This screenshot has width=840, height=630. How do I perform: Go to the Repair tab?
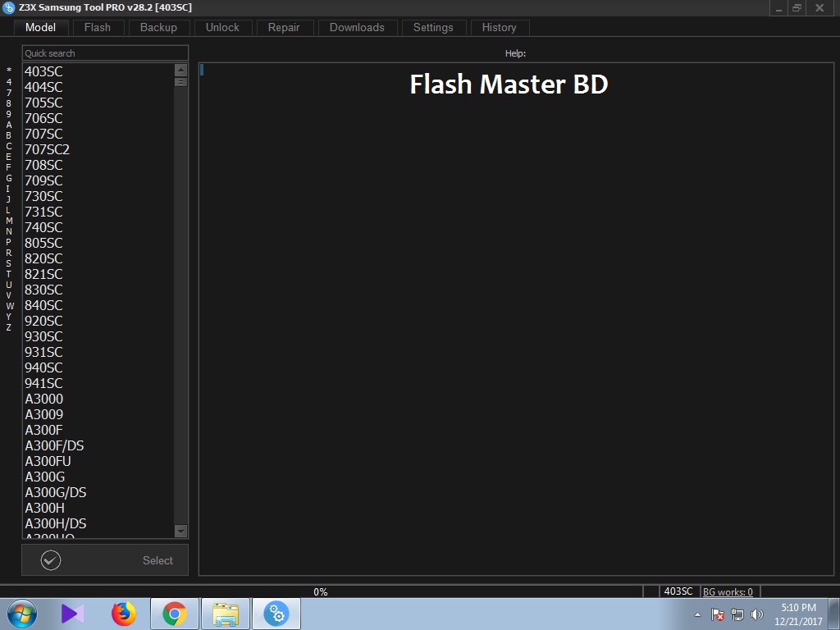pyautogui.click(x=284, y=27)
